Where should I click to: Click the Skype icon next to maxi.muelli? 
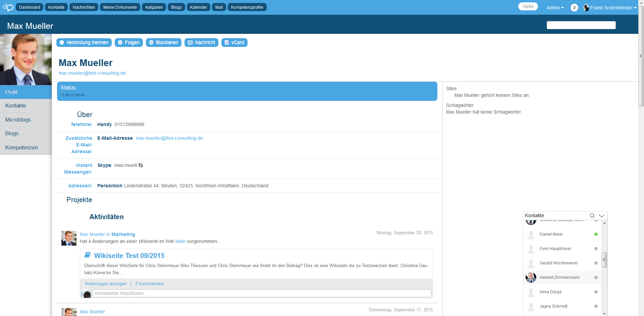(x=141, y=165)
